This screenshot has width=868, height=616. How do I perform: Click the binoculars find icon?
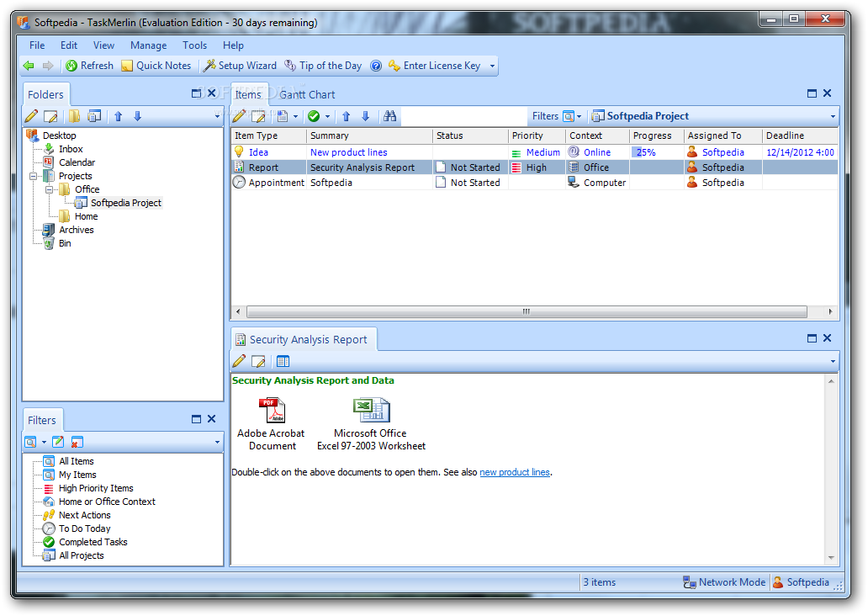point(389,116)
